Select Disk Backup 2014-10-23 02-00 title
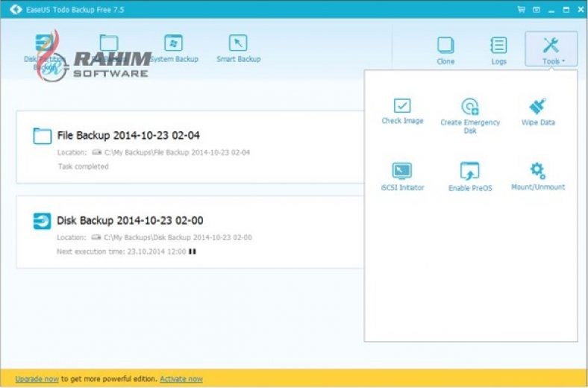The image size is (588, 388). (130, 220)
